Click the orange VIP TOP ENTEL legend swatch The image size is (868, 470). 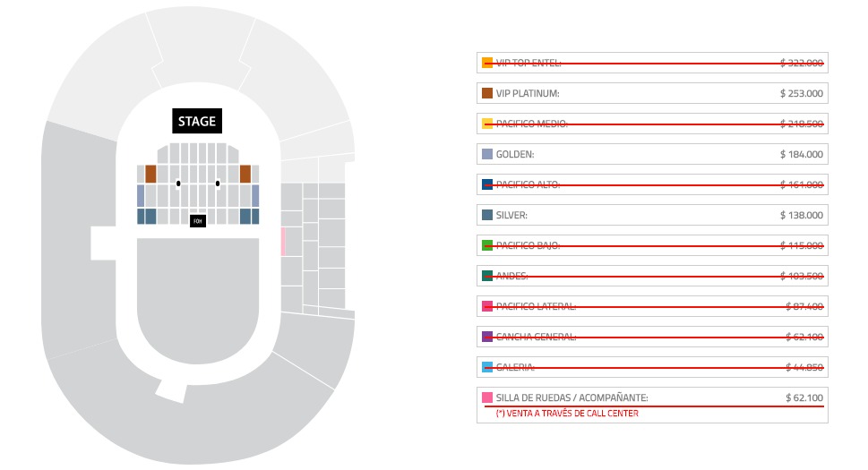point(487,63)
